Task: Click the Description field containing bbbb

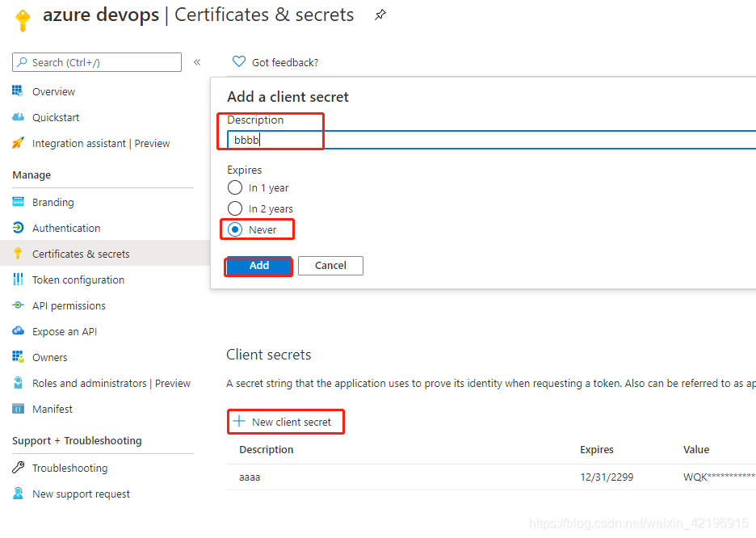Action: pyautogui.click(x=491, y=140)
